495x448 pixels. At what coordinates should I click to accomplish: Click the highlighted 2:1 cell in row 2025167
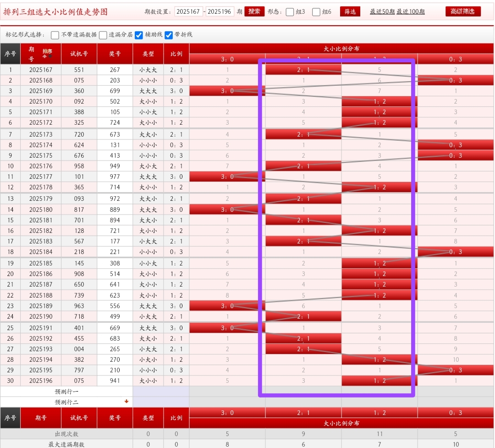pos(303,70)
